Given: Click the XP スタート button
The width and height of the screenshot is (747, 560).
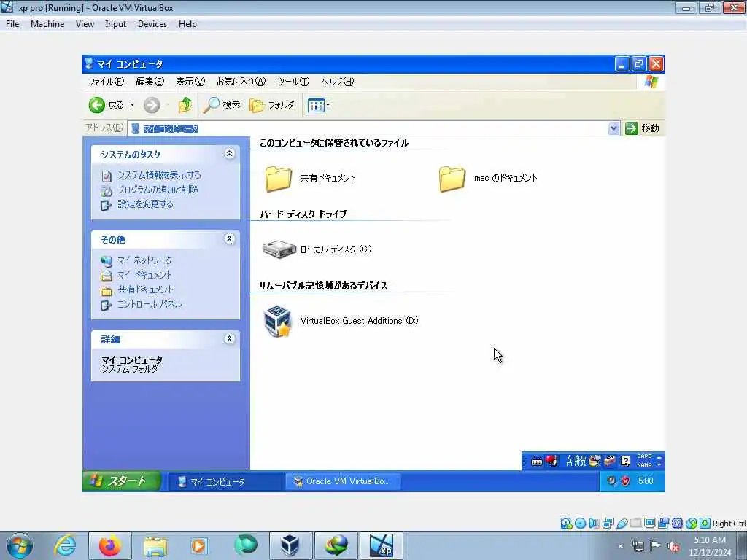Looking at the screenshot, I should pos(122,481).
